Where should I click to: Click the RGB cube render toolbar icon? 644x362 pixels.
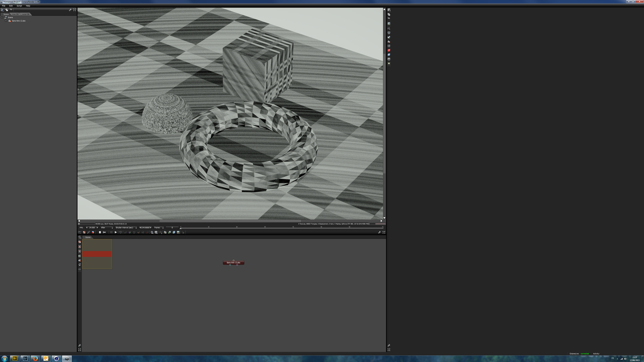click(93, 232)
